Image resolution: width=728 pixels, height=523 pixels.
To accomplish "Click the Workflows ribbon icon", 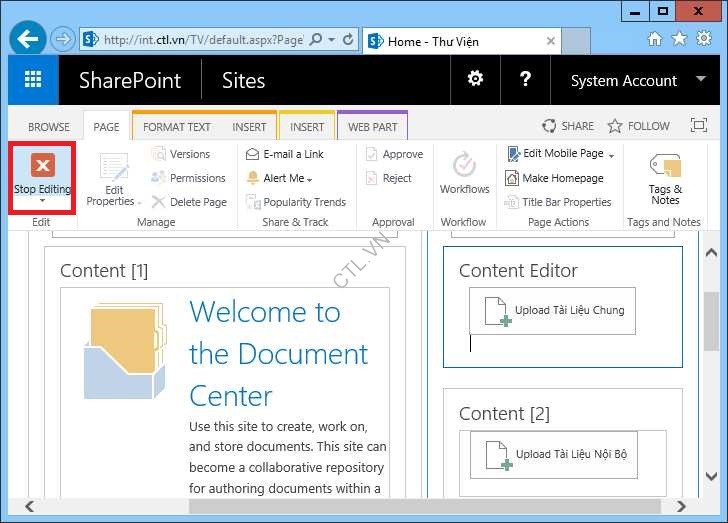I will 464,166.
